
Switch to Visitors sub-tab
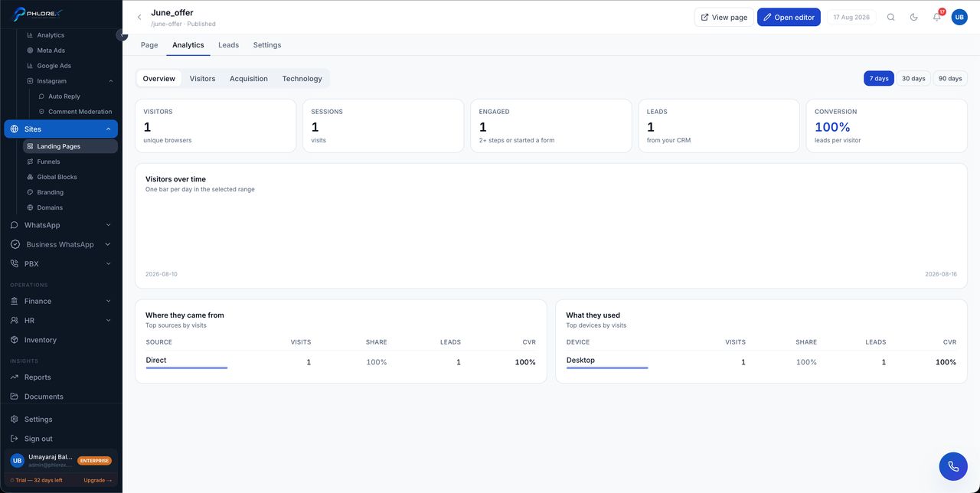pyautogui.click(x=202, y=78)
